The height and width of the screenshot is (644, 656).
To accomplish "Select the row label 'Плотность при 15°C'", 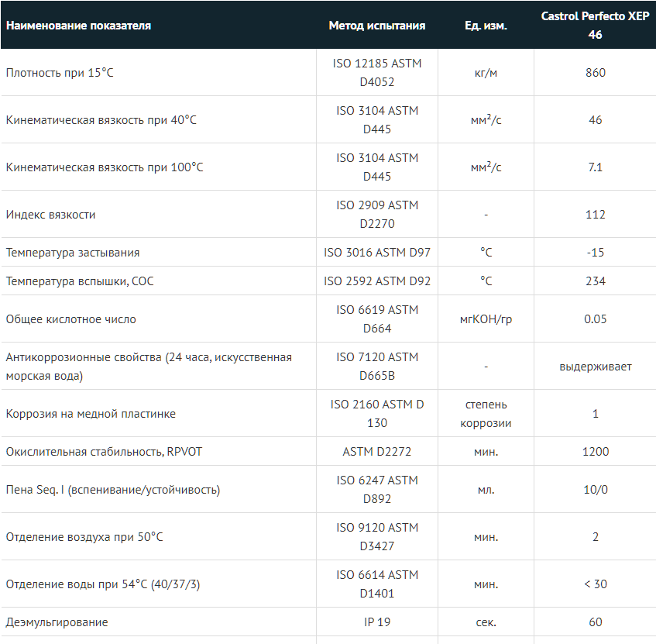I will tap(60, 72).
